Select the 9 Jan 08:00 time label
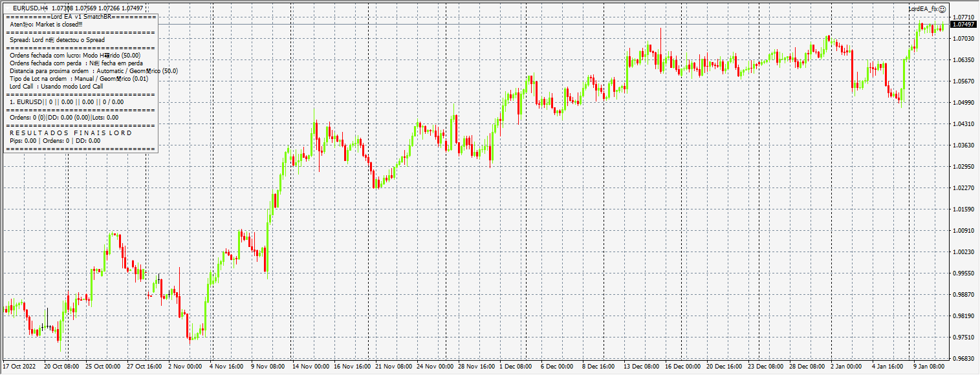Viewport: 980px width, 375px height. click(x=929, y=367)
